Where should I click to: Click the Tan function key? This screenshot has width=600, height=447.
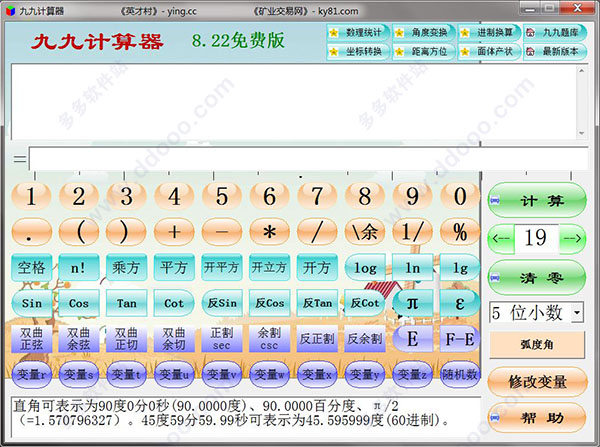127,303
